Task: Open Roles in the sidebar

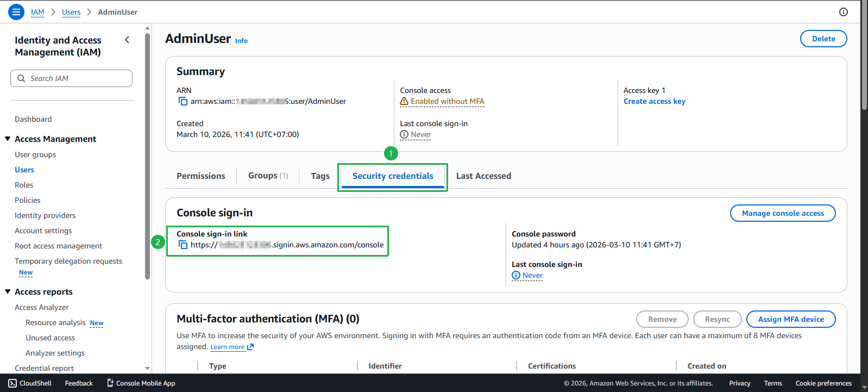Action: pyautogui.click(x=24, y=185)
